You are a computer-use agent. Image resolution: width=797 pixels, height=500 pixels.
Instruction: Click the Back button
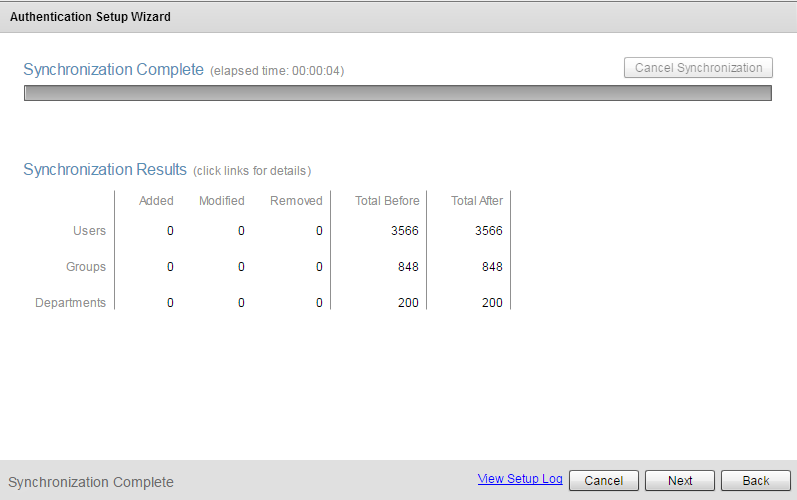(x=756, y=480)
